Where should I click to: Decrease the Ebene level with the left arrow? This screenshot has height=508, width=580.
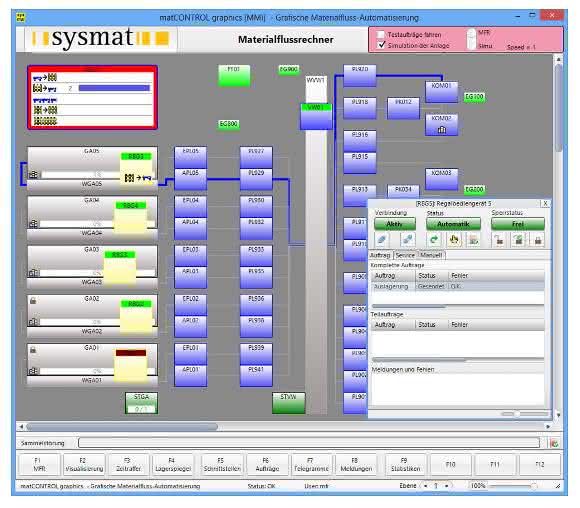coord(426,485)
